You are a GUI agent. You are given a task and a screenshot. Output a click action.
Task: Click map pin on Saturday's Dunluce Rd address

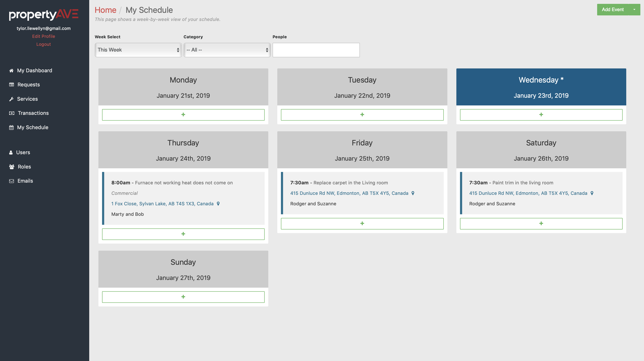pyautogui.click(x=592, y=193)
